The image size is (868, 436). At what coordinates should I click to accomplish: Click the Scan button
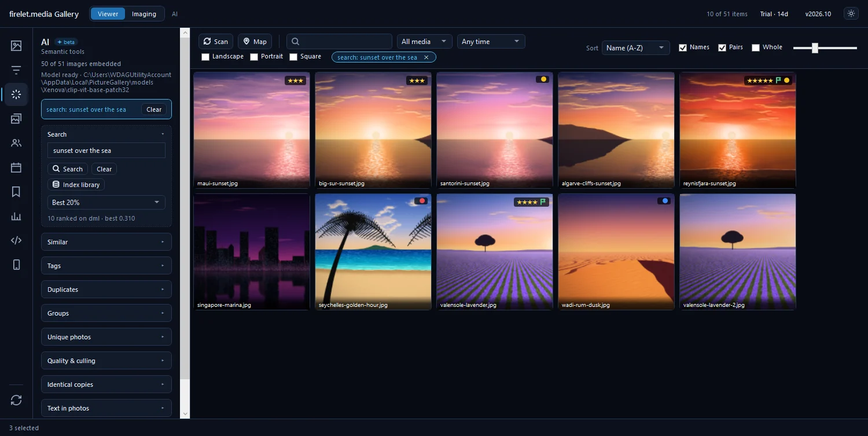216,42
